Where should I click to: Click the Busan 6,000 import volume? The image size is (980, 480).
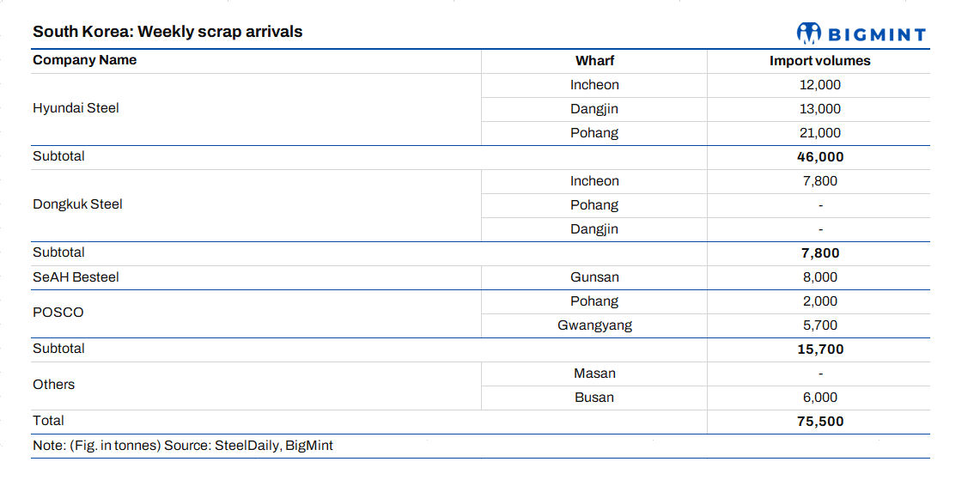(x=820, y=398)
